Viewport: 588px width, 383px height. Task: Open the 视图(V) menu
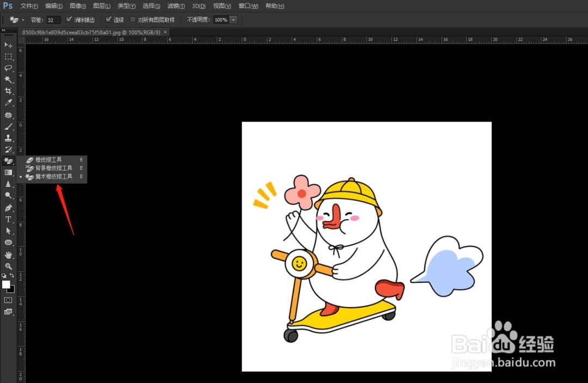(x=222, y=6)
